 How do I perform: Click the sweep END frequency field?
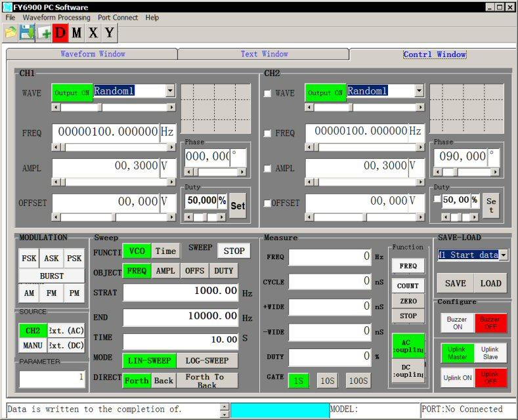click(x=181, y=317)
